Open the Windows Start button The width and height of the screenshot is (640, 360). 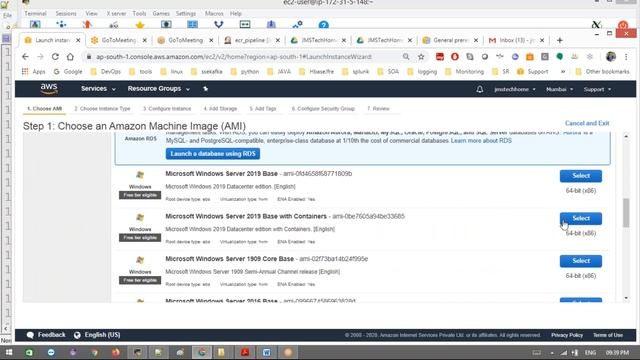[9, 352]
